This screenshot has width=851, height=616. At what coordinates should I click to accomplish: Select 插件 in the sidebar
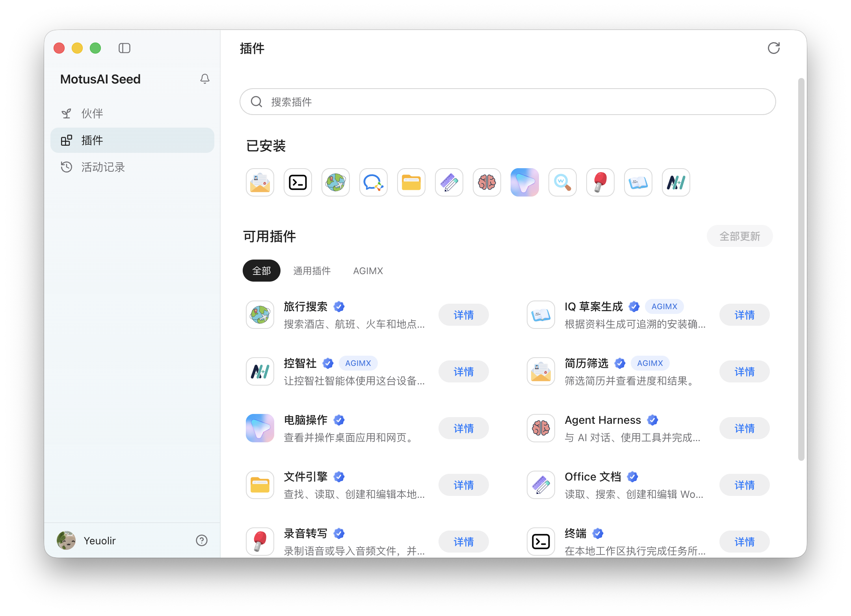pyautogui.click(x=132, y=140)
